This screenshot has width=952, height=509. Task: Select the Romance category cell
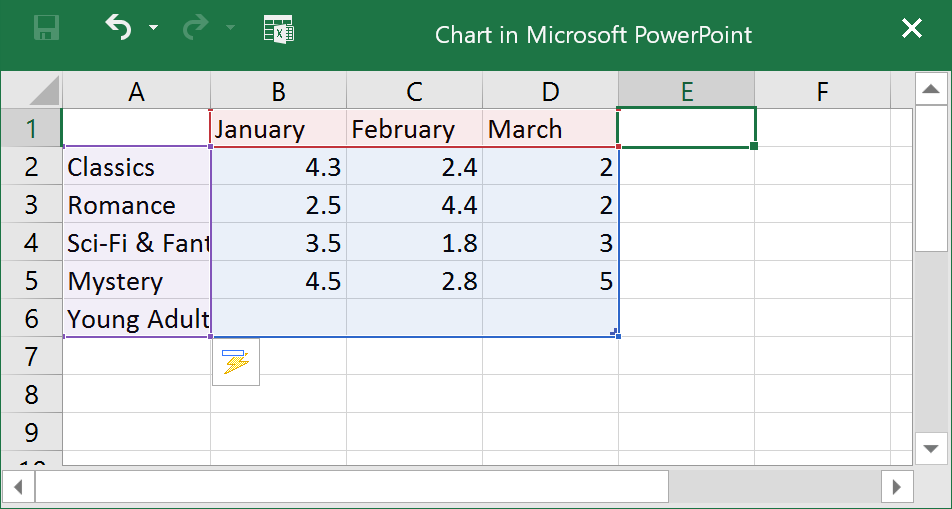(x=137, y=205)
